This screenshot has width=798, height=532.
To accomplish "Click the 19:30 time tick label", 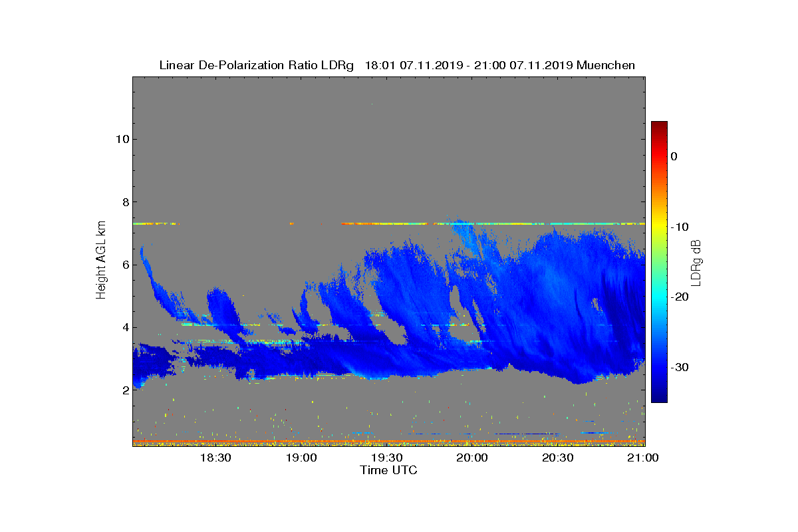I will [x=386, y=458].
